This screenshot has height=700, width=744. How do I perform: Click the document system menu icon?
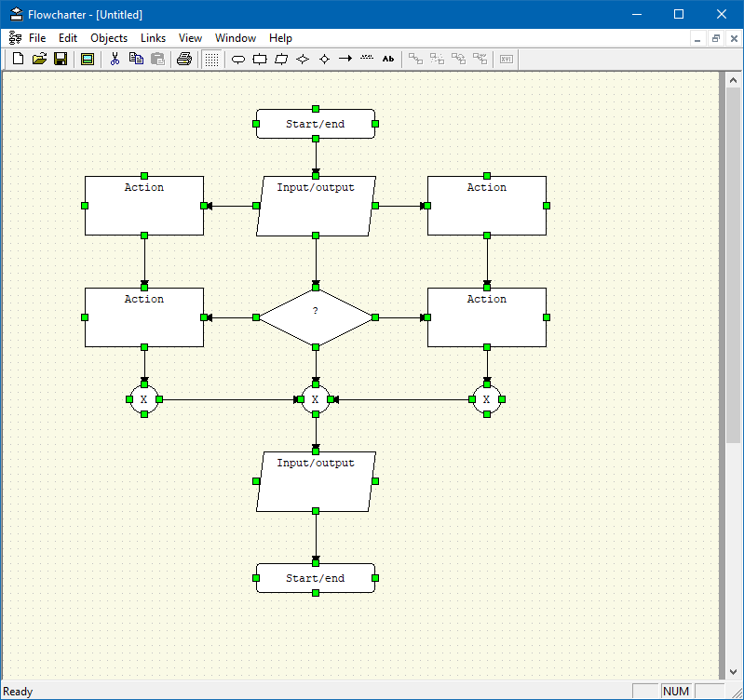click(x=15, y=38)
